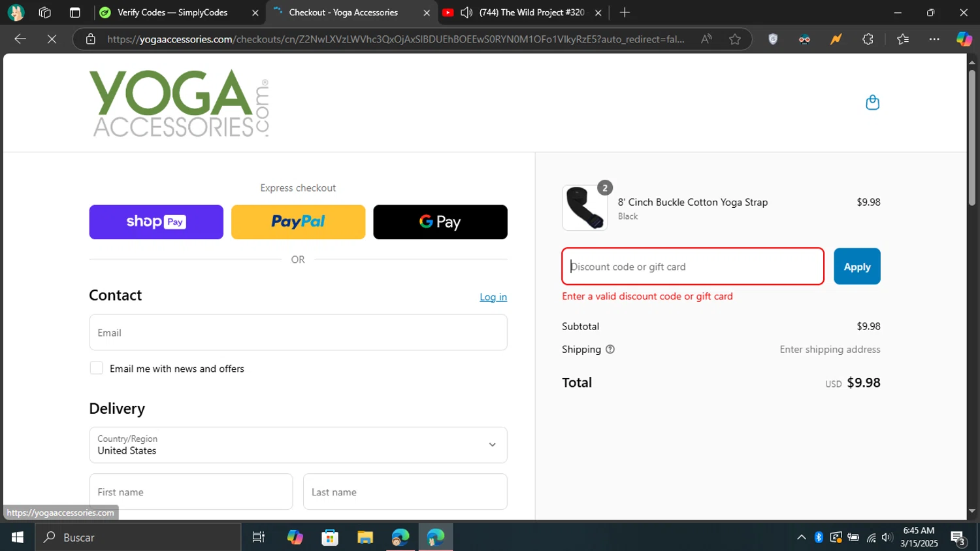Image resolution: width=980 pixels, height=551 pixels.
Task: Apply the discount code
Action: (x=857, y=267)
